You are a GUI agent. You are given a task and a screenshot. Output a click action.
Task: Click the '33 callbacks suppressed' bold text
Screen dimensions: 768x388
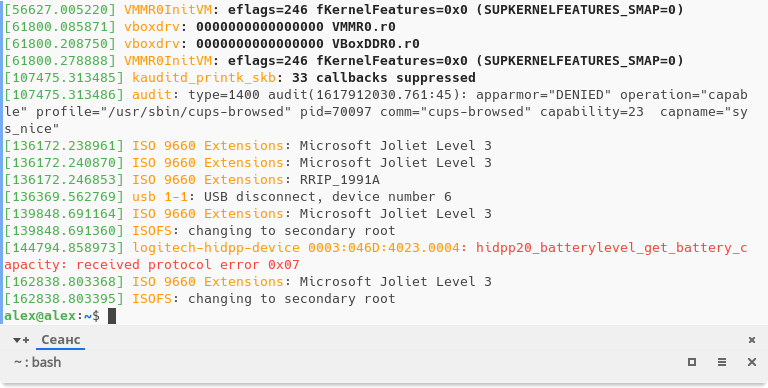(384, 78)
